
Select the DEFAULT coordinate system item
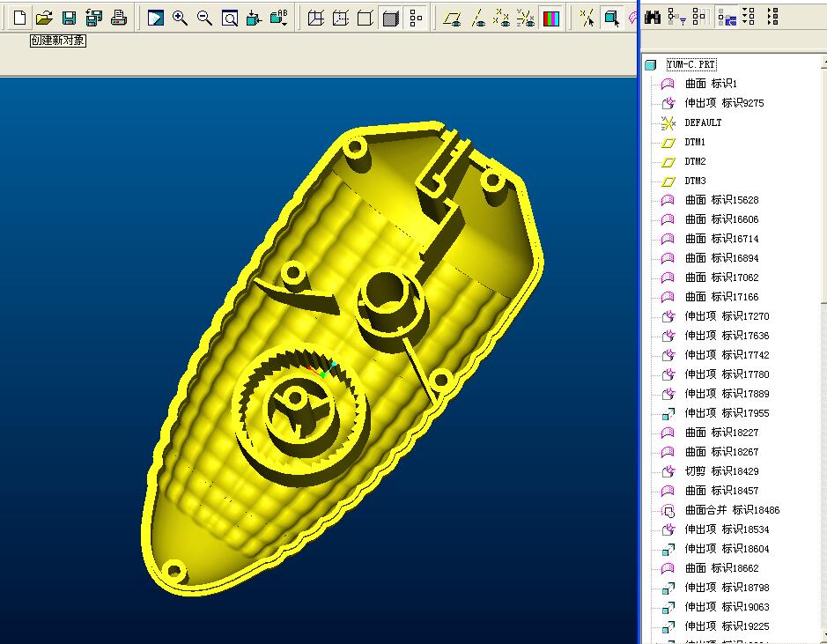pyautogui.click(x=703, y=122)
